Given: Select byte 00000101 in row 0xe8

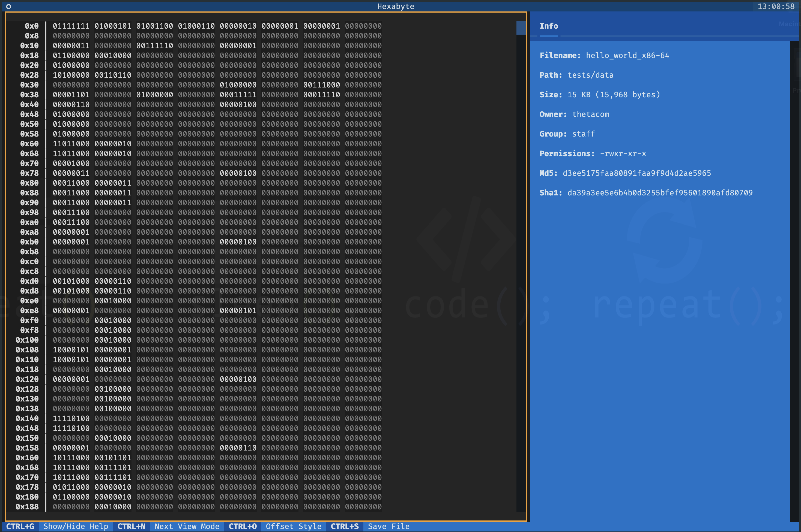Looking at the screenshot, I should click(x=238, y=310).
